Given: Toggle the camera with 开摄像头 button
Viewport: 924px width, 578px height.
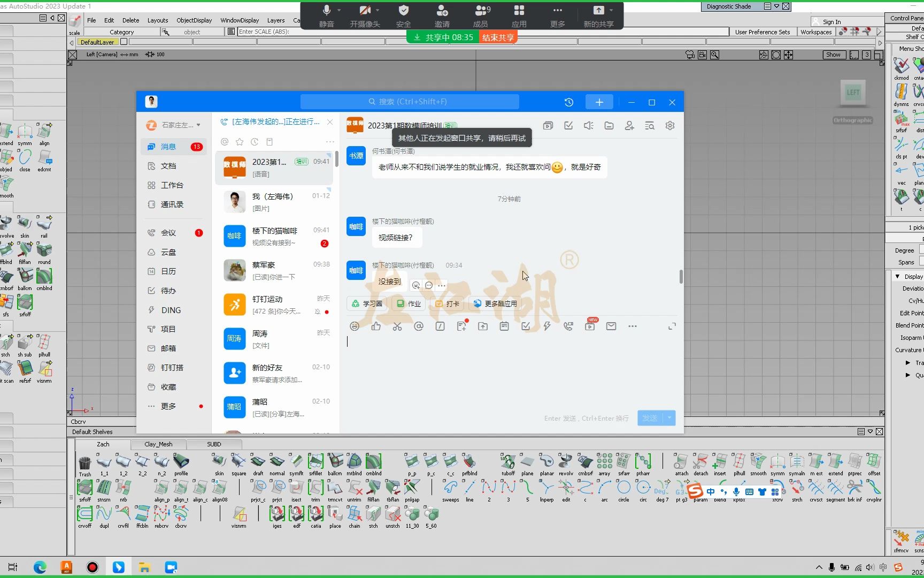Looking at the screenshot, I should (365, 16).
